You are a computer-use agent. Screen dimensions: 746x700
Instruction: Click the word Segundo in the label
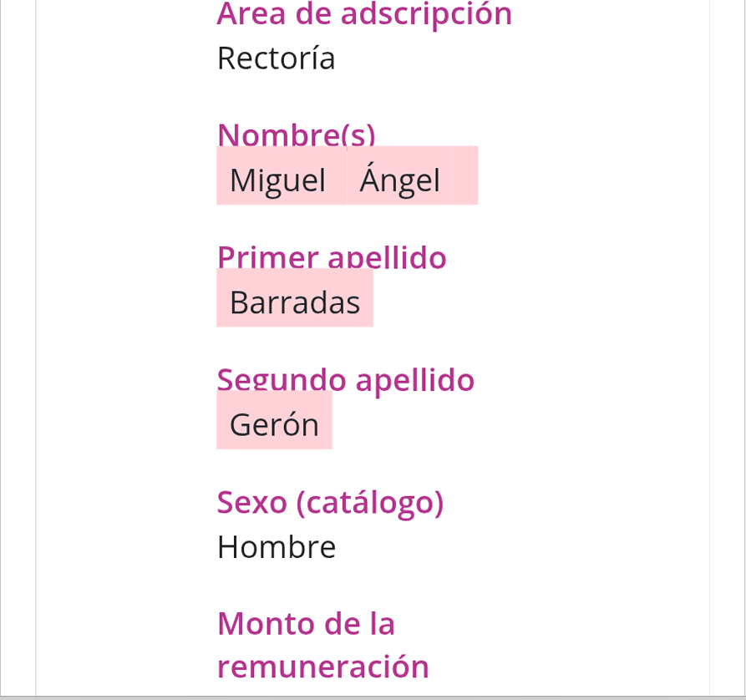click(x=282, y=380)
